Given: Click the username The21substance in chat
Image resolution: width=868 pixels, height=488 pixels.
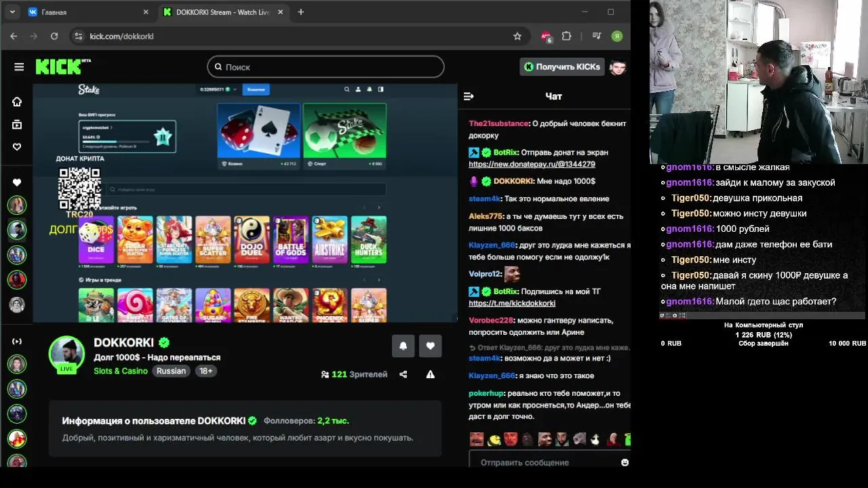Looking at the screenshot, I should click(498, 123).
